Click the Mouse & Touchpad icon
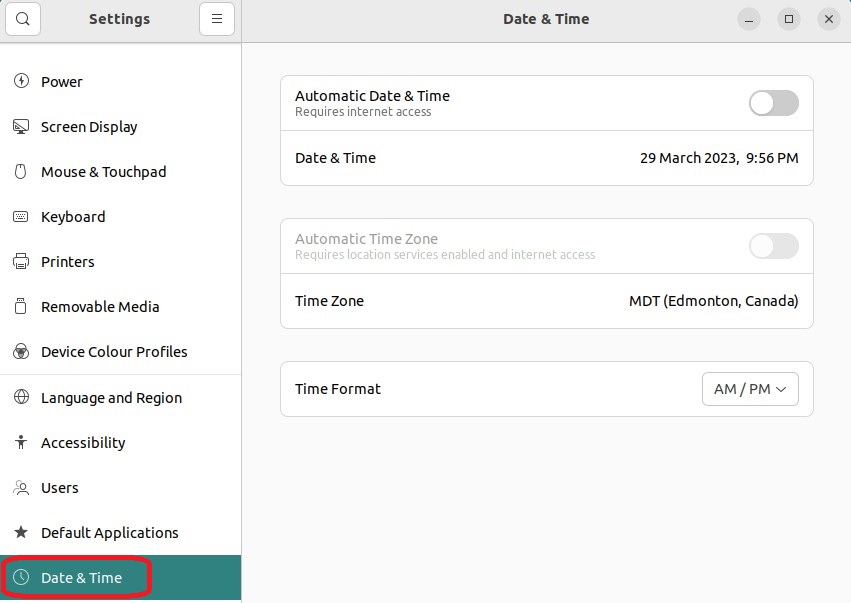The width and height of the screenshot is (851, 603). click(x=21, y=171)
